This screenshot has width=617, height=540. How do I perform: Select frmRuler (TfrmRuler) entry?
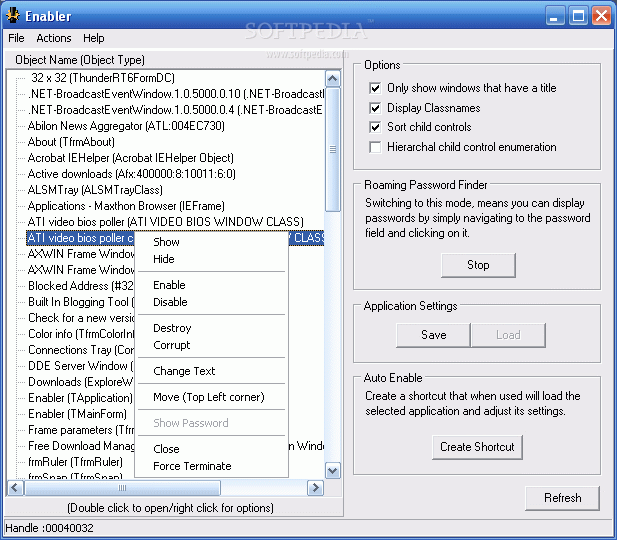click(75, 462)
